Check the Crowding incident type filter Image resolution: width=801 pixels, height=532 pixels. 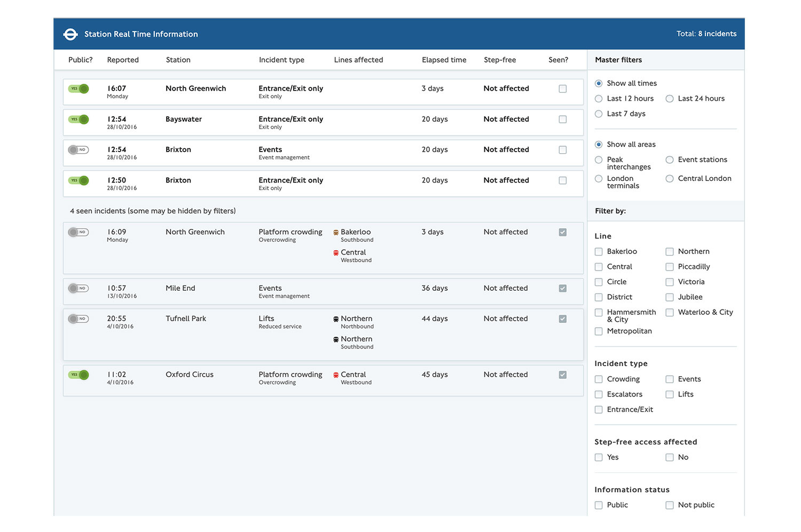[599, 379]
